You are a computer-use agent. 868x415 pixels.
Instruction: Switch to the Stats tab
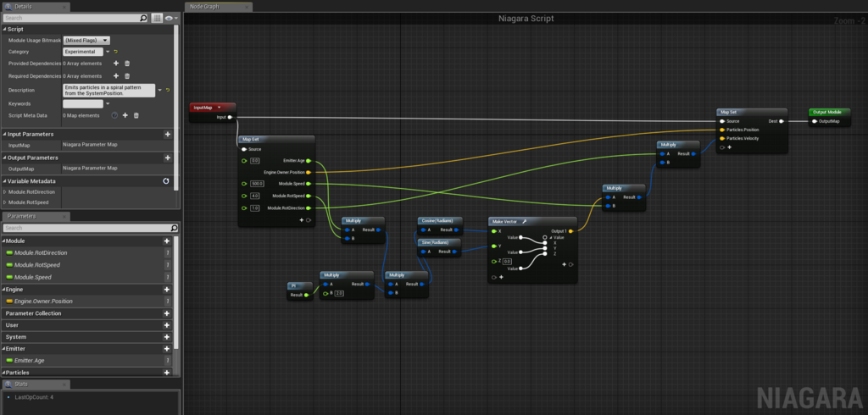tap(36, 384)
